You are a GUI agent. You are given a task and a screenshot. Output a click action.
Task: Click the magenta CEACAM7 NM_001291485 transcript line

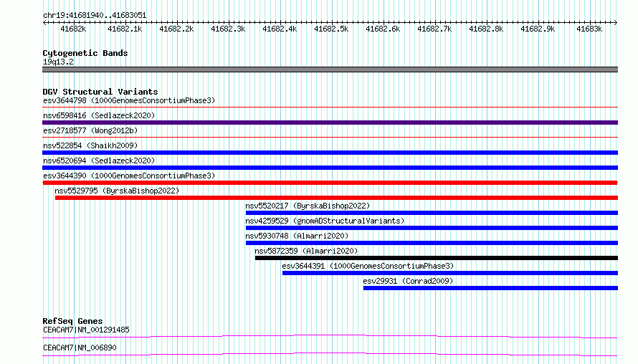(330, 336)
